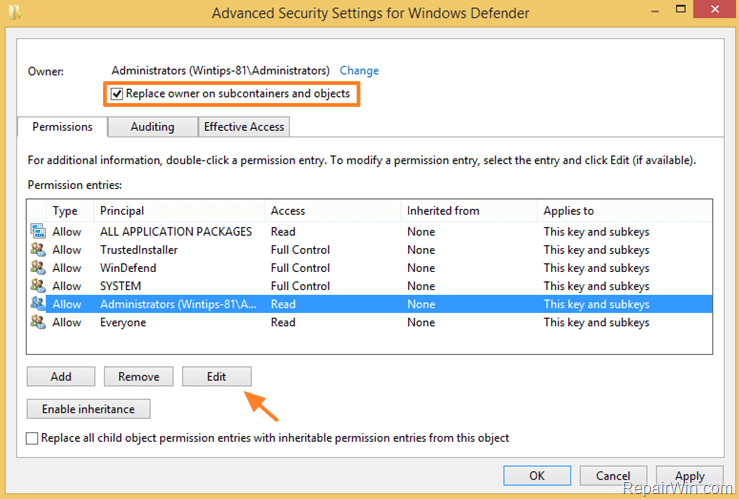Uncheck Replace owner on subcontainers and objects

tap(117, 94)
